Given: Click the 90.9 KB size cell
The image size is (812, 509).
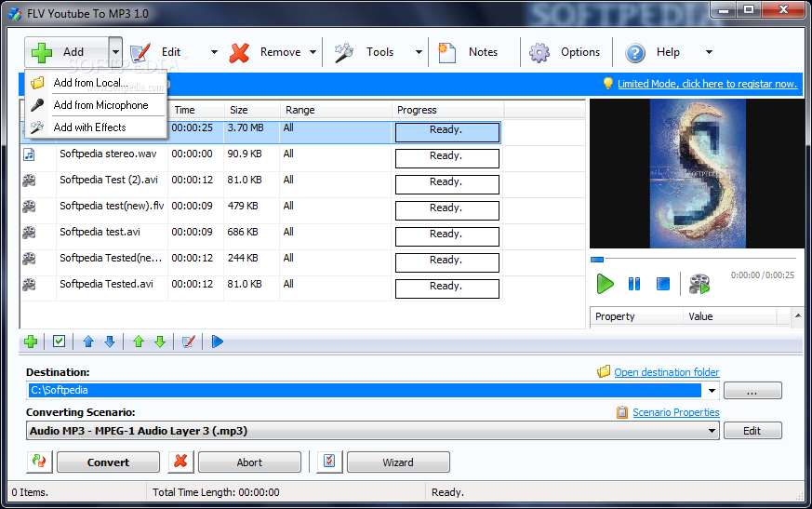Looking at the screenshot, I should click(245, 154).
